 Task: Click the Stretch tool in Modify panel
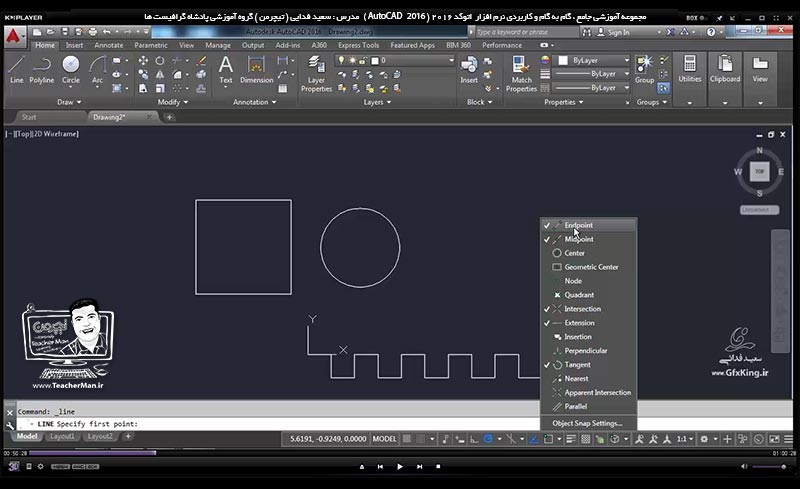143,88
